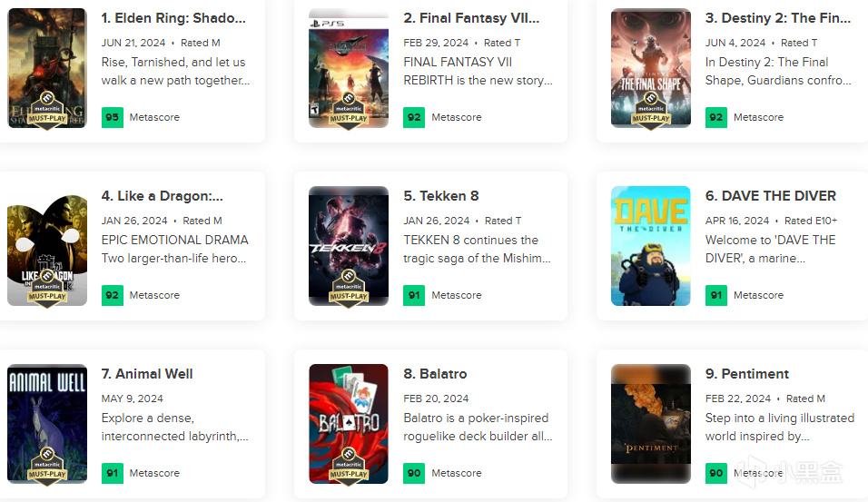The width and height of the screenshot is (868, 502).
Task: Open the DAVE THE DIVER cover art
Action: (x=651, y=246)
